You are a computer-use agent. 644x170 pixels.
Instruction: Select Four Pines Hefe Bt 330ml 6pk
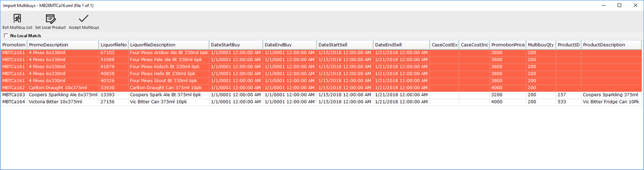click(169, 74)
